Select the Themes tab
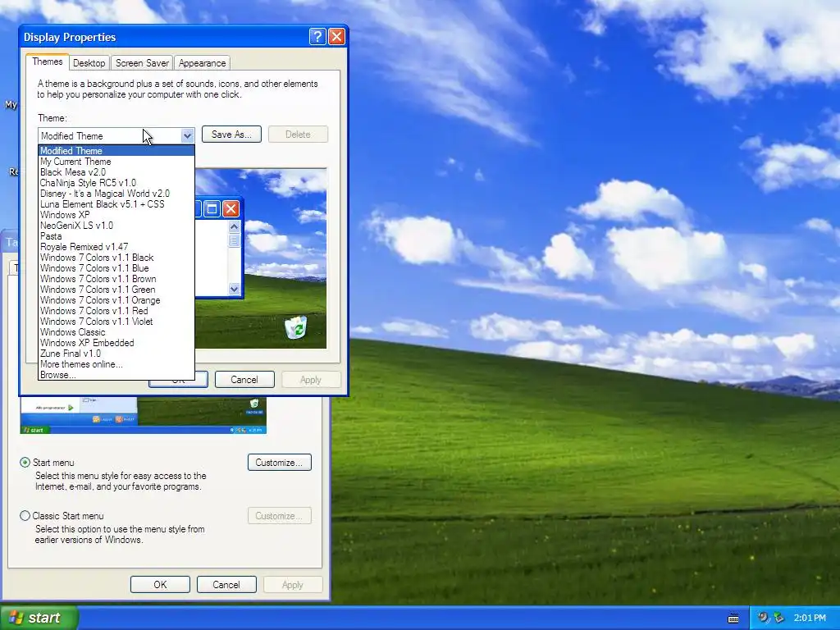The width and height of the screenshot is (840, 630). [x=47, y=62]
